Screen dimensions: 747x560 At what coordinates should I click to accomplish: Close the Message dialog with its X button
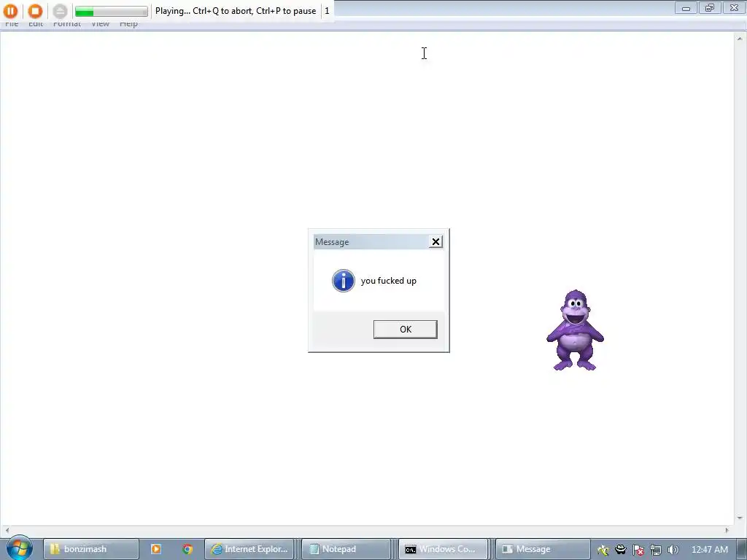[436, 242]
